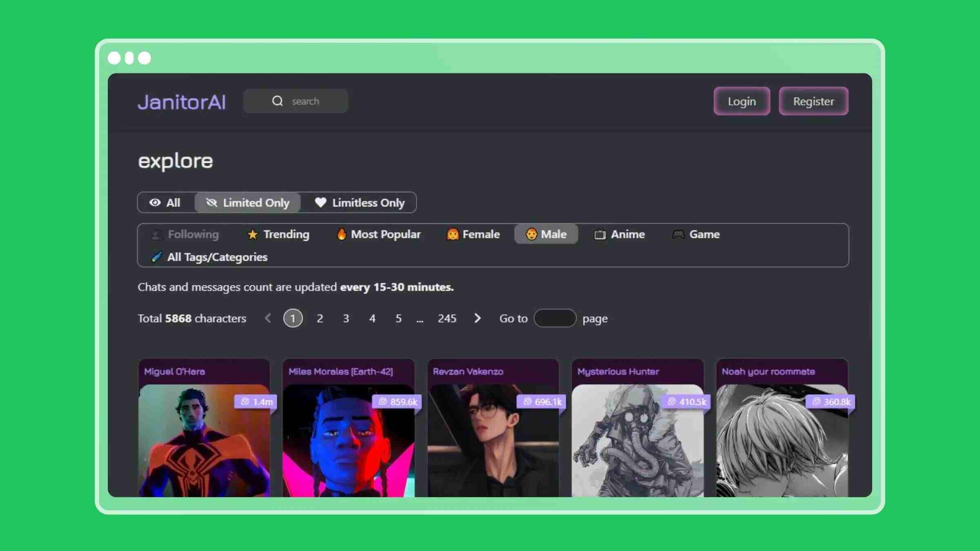
Task: Click the JanitorAI logo icon
Action: click(x=182, y=102)
